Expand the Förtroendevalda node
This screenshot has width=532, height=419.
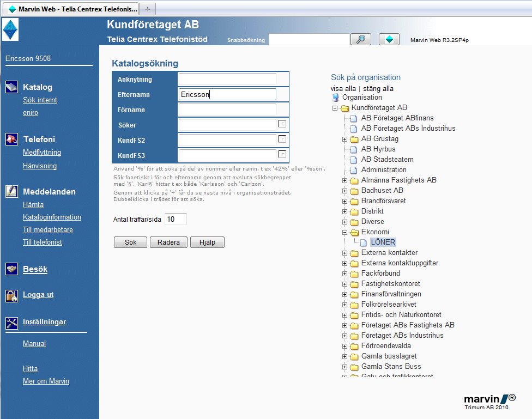[344, 347]
